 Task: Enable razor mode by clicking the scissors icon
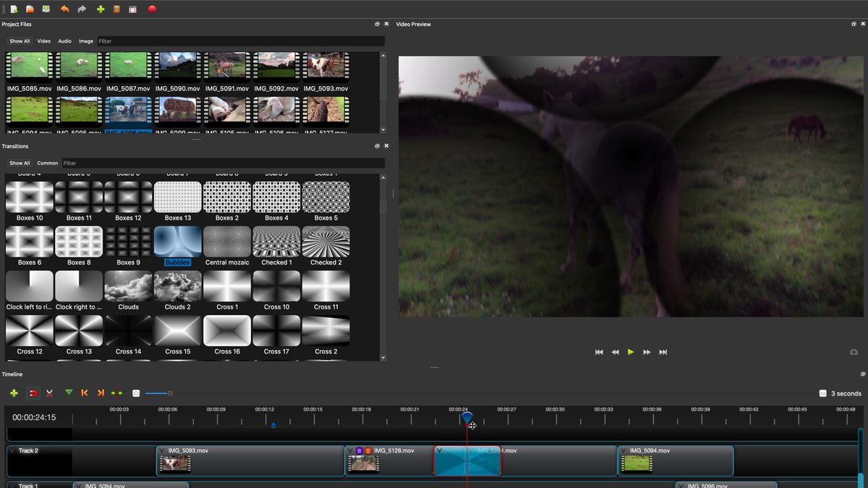49,393
